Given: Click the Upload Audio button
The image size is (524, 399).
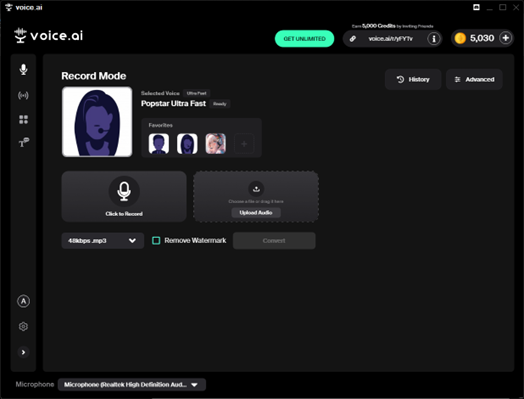Looking at the screenshot, I should coord(256,213).
